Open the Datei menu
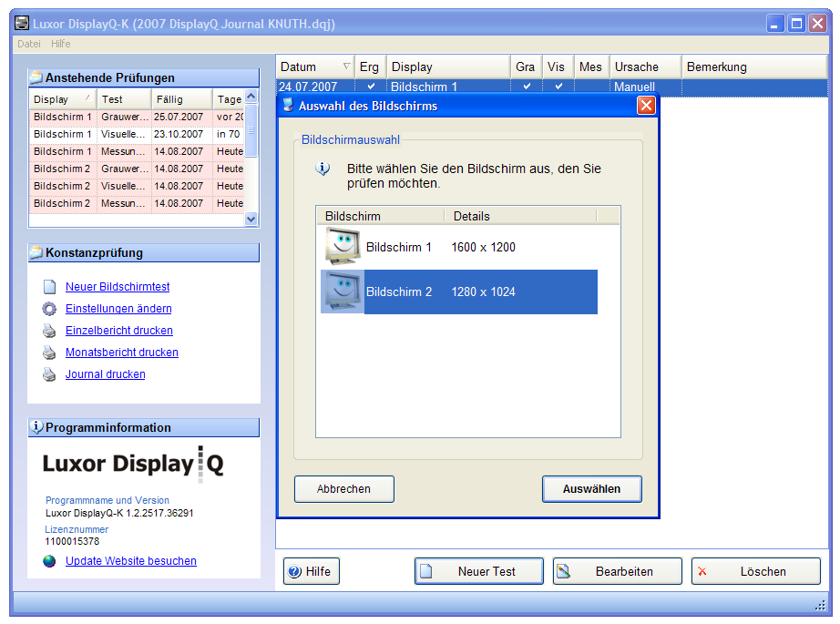840x624 pixels. tap(29, 44)
